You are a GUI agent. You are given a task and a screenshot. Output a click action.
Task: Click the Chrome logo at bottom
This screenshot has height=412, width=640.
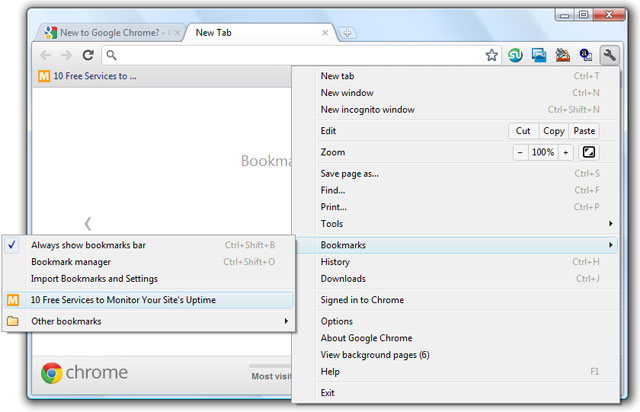pos(52,373)
